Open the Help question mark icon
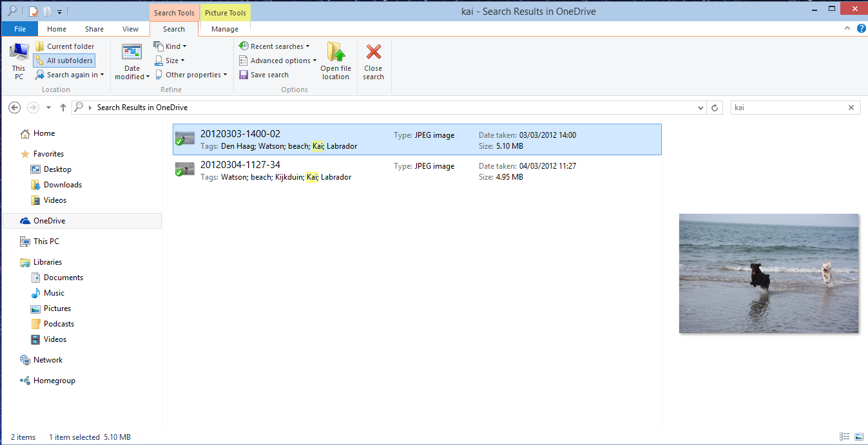 pyautogui.click(x=861, y=29)
